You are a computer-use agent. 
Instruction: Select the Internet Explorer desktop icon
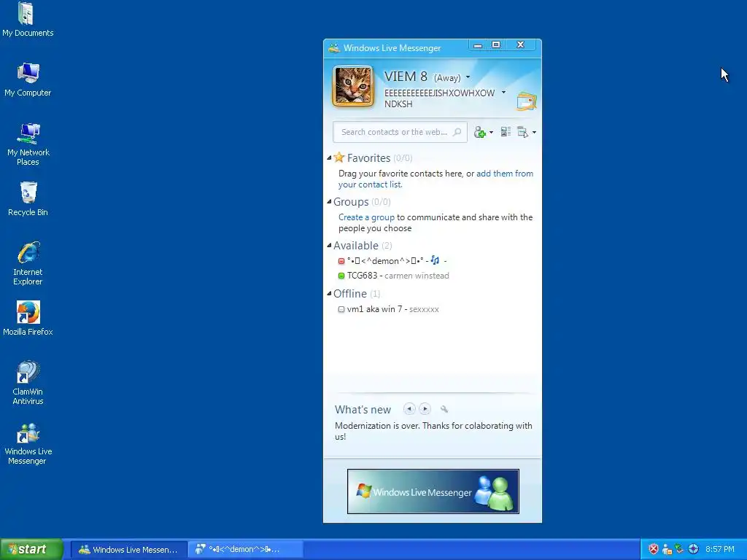click(x=28, y=263)
